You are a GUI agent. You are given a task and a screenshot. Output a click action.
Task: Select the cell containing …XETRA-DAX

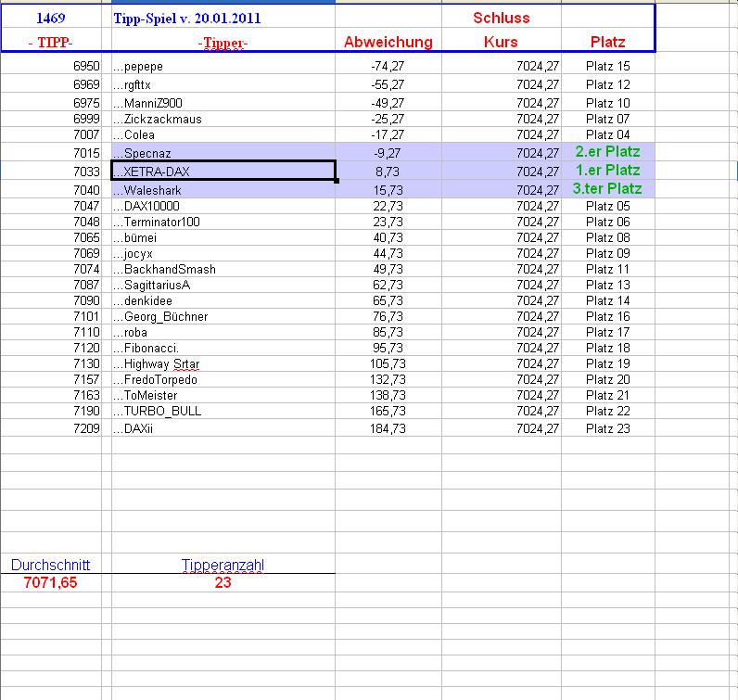[x=223, y=171]
